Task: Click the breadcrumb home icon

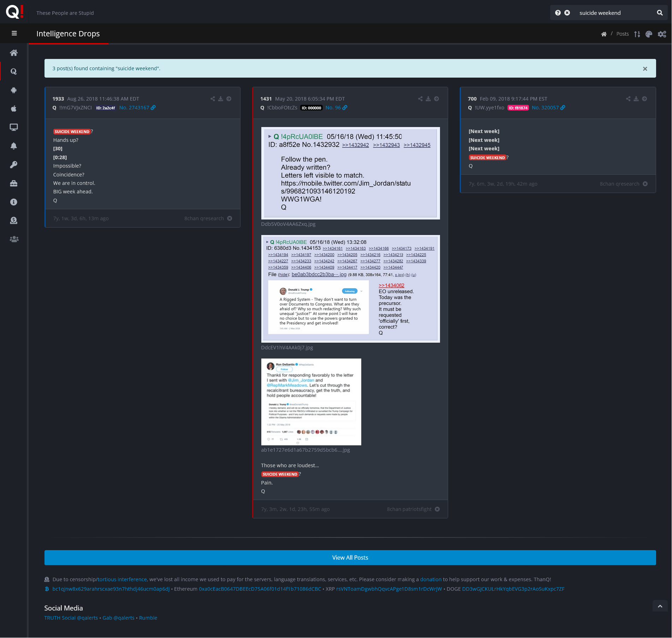Action: pos(604,34)
